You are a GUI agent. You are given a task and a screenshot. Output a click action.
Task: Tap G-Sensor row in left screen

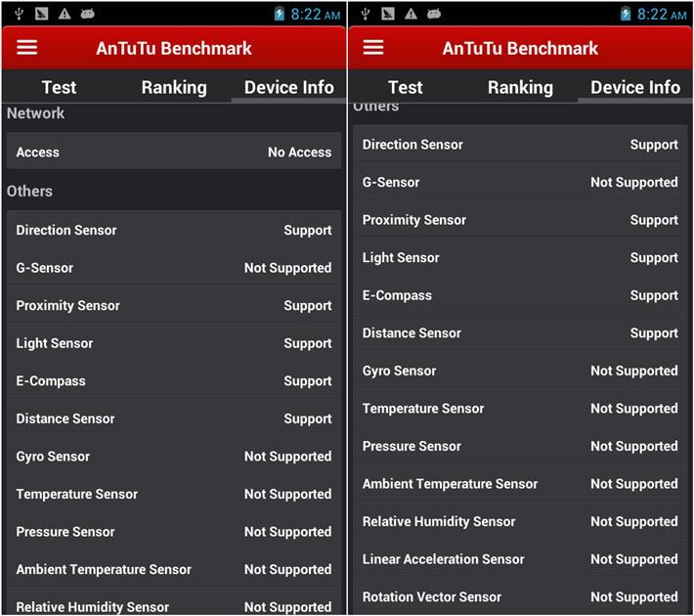174,268
